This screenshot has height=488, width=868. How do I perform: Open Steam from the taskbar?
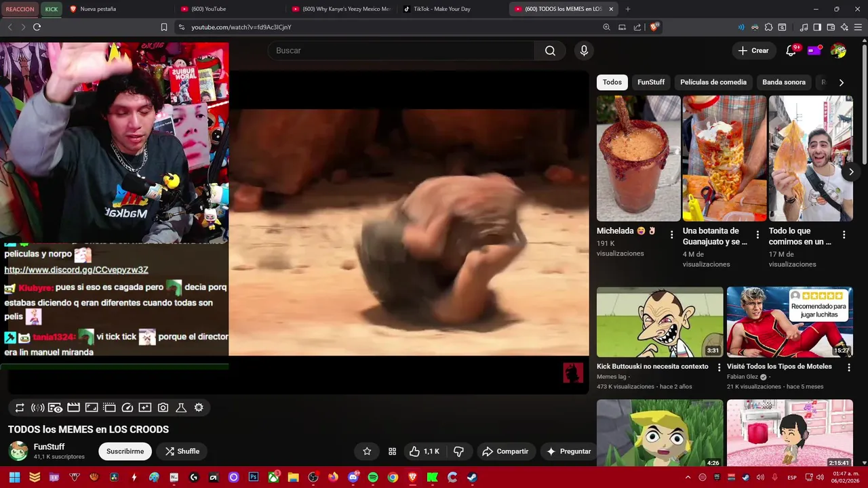(472, 477)
